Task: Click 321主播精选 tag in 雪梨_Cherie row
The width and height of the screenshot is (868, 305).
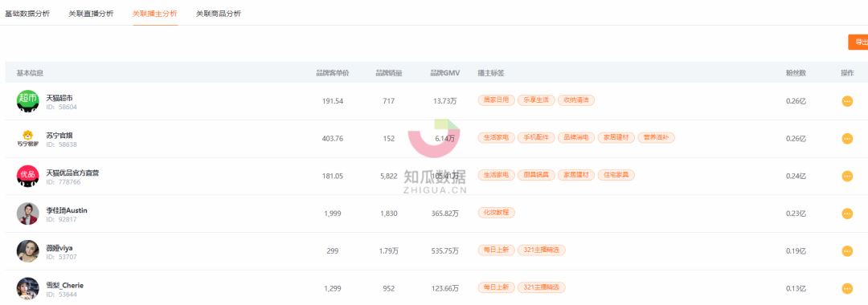Action: pos(542,288)
